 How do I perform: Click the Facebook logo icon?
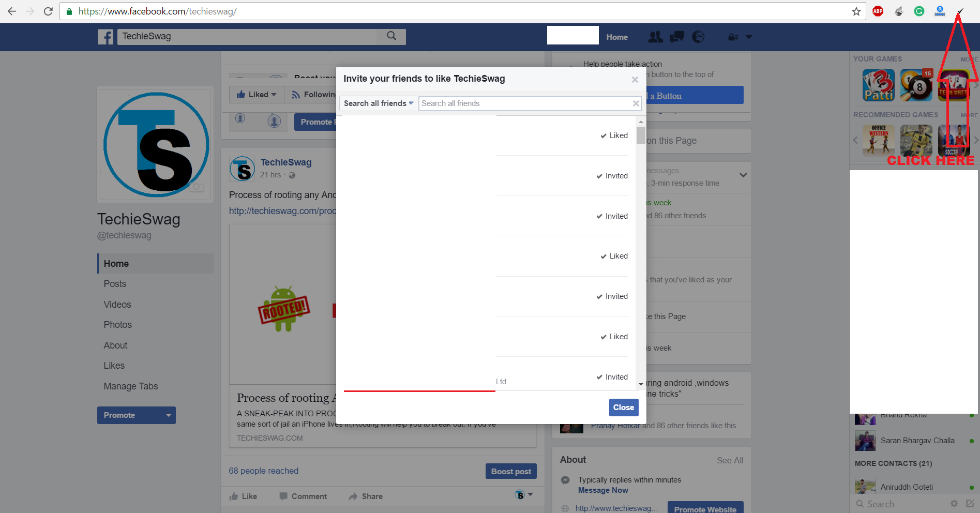coord(105,37)
